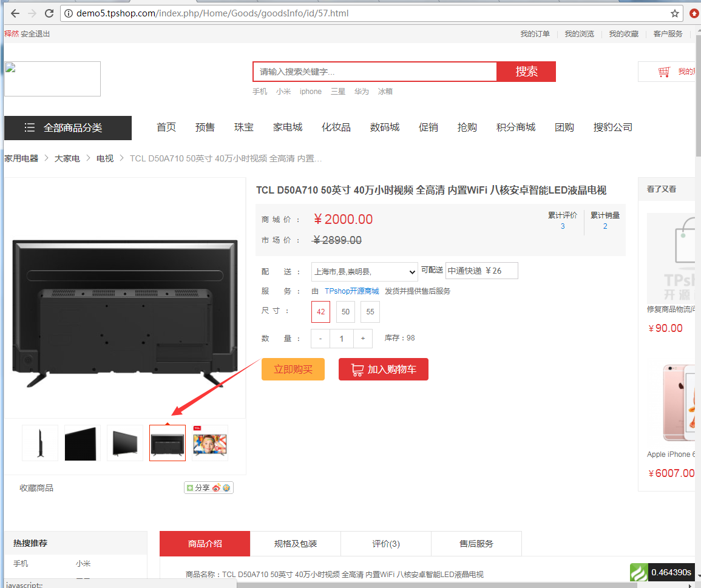Open 预售 in navigation bar
The image size is (701, 588).
point(205,127)
